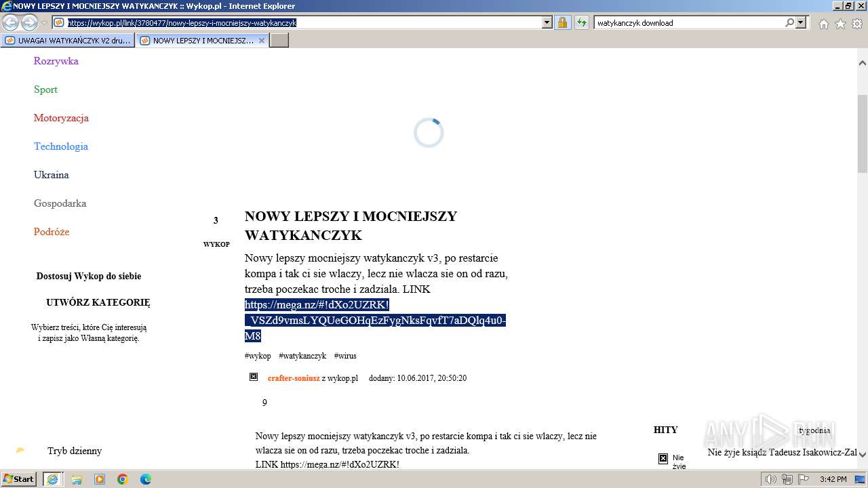Open the #watykanczyk tag
This screenshot has width=868, height=488.
[x=302, y=356]
